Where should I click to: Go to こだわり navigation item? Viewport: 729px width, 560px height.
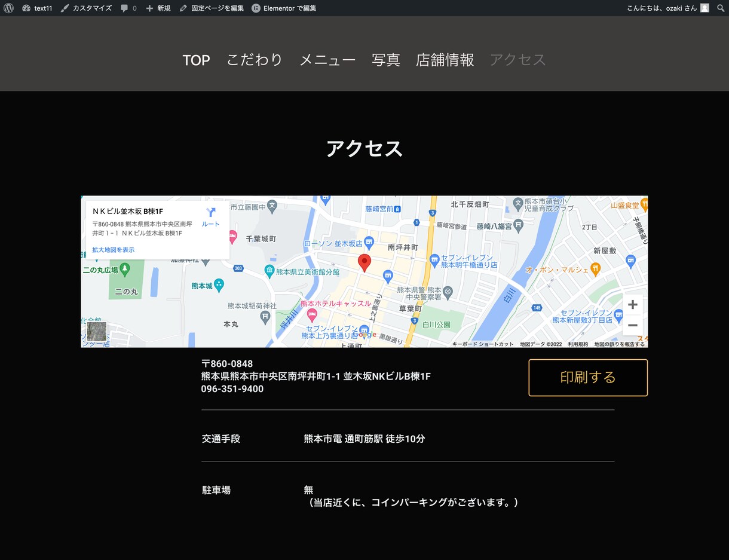pyautogui.click(x=255, y=60)
